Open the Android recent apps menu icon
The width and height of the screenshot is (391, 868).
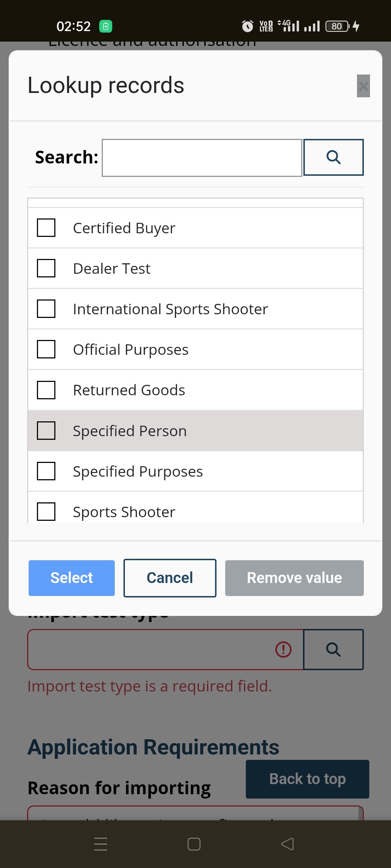point(101,844)
